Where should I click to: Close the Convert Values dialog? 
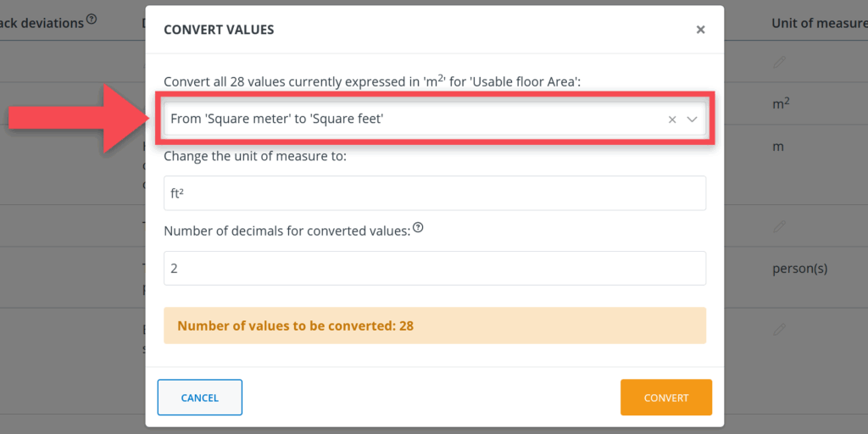pyautogui.click(x=700, y=30)
